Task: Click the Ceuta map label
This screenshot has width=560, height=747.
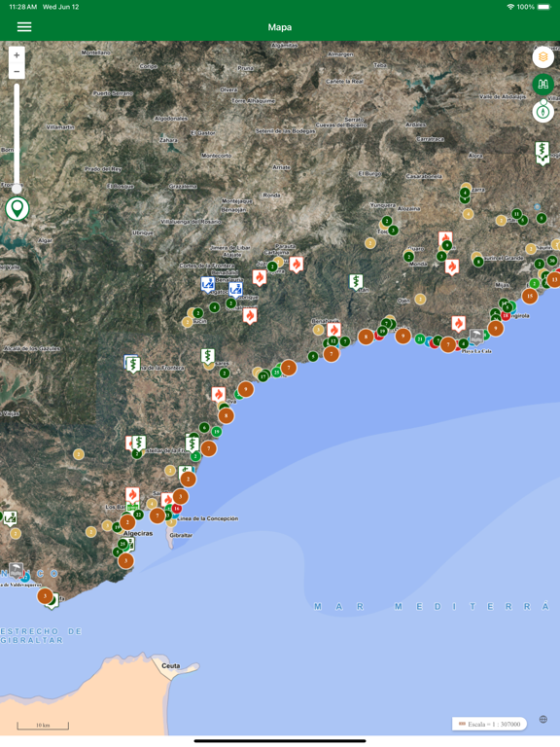Action: click(170, 666)
